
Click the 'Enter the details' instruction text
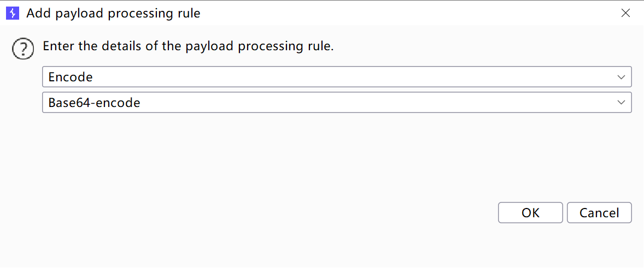188,46
